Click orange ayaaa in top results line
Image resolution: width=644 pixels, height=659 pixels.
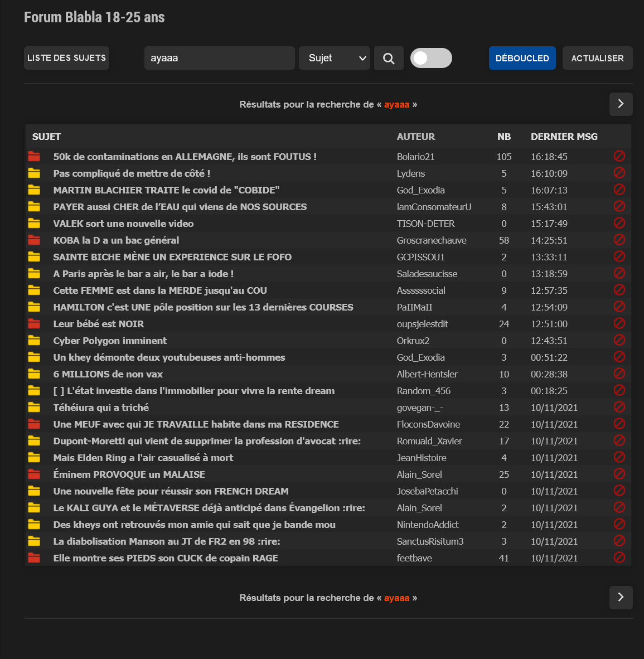coord(397,104)
